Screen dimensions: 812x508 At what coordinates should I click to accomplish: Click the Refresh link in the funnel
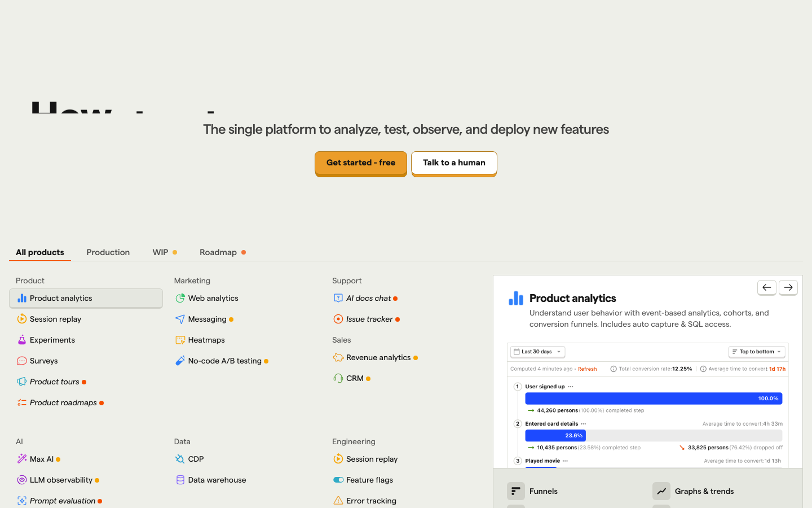coord(587,369)
